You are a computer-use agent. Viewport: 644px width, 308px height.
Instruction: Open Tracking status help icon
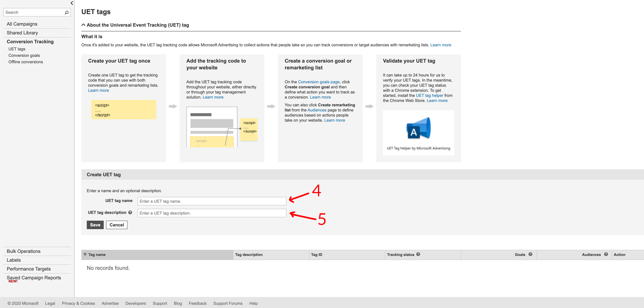pos(418,254)
